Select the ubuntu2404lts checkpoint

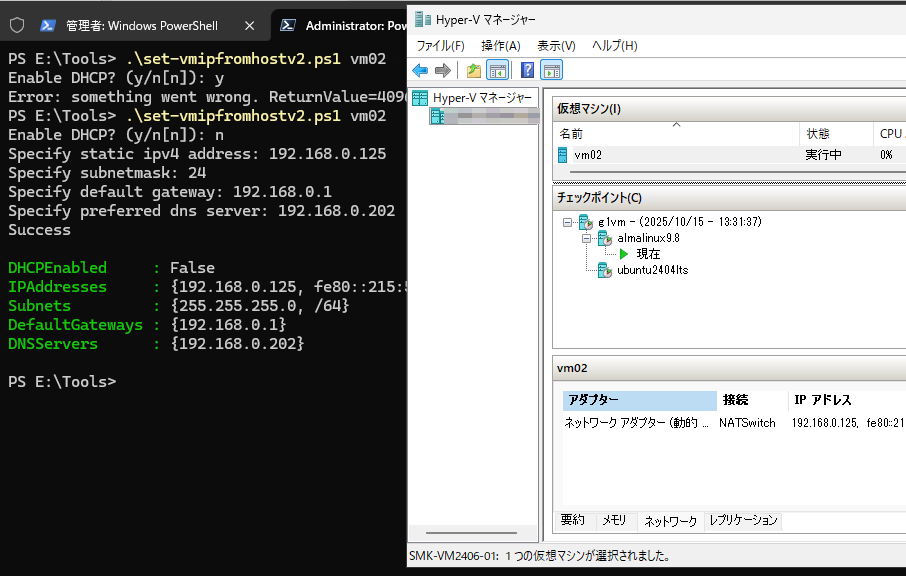(x=652, y=270)
